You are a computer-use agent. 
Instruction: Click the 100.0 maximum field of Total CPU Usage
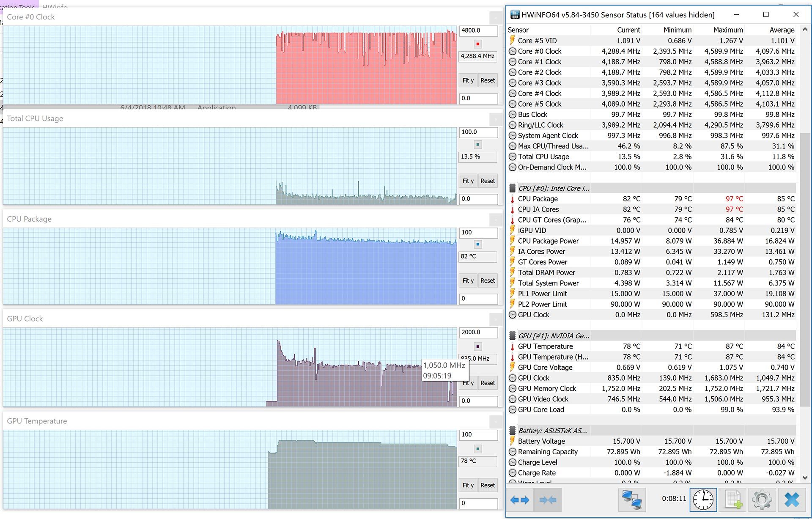click(x=478, y=132)
